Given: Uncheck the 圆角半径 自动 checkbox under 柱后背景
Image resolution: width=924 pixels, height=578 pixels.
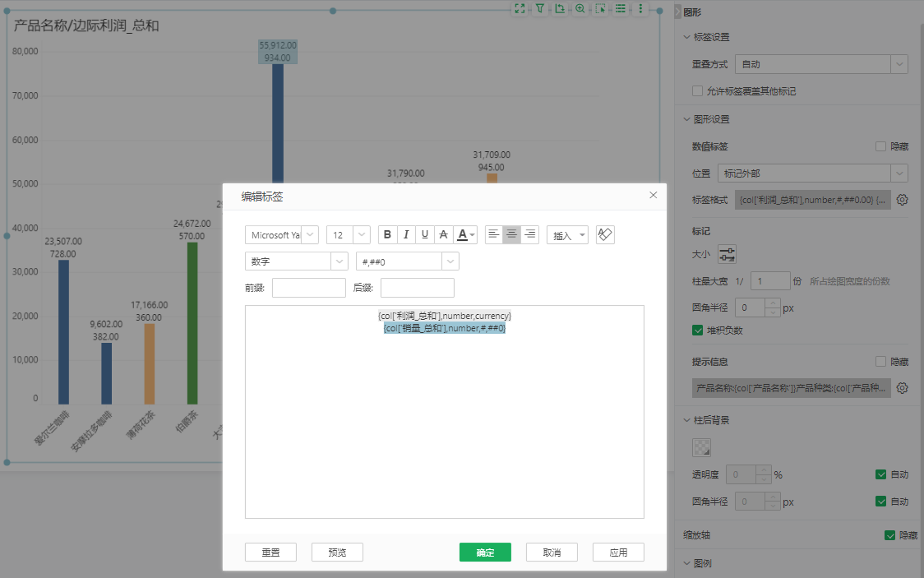Looking at the screenshot, I should coord(881,502).
